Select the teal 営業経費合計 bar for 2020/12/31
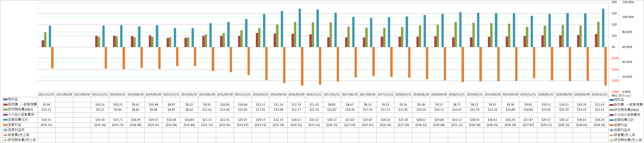644x143 pixels. pyautogui.click(x=603, y=28)
